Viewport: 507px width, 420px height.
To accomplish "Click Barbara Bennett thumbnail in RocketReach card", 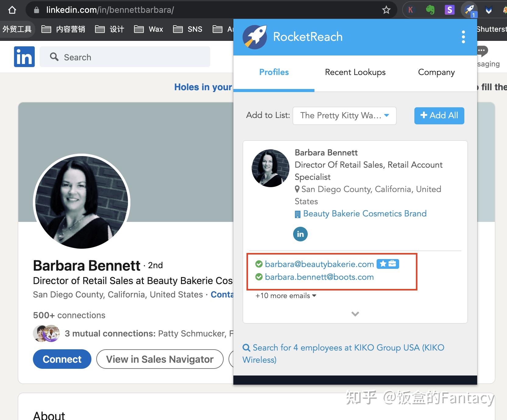I will (271, 168).
